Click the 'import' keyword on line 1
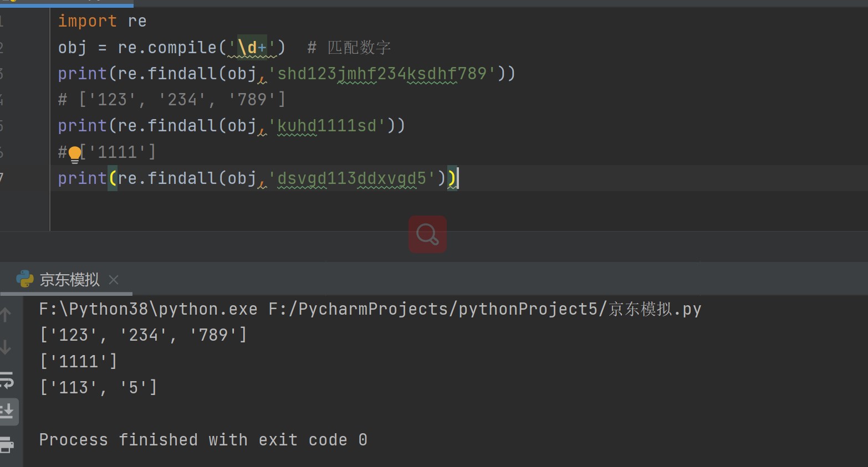The image size is (868, 467). [x=87, y=21]
